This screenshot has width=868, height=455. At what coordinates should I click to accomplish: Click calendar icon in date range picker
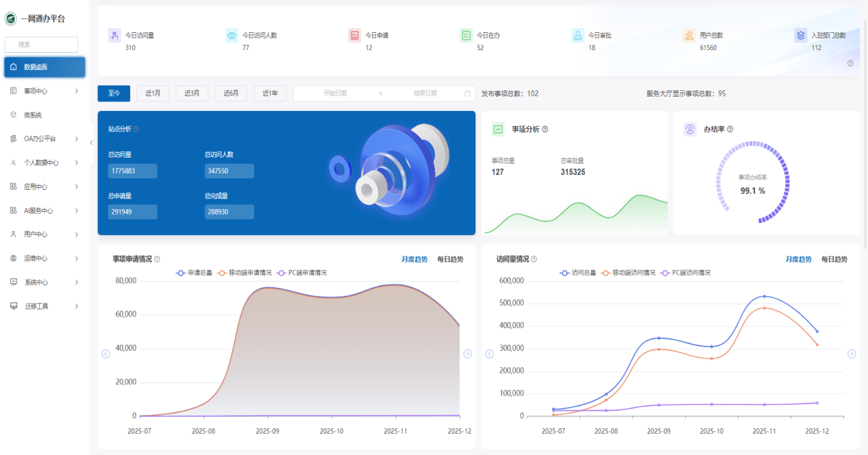(468, 93)
